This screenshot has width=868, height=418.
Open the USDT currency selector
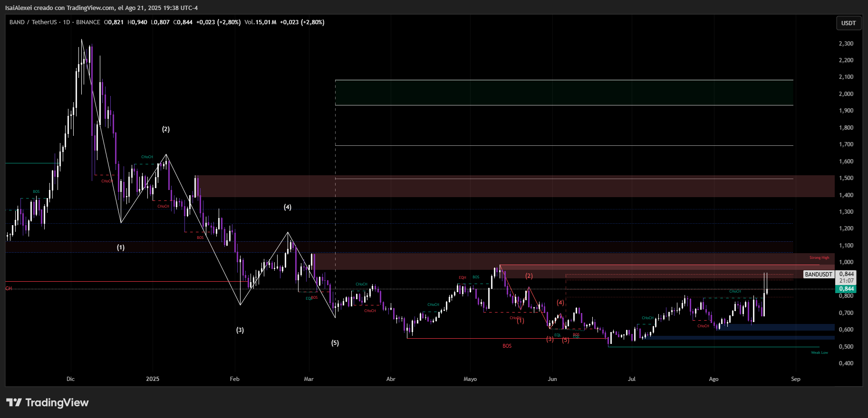tap(848, 23)
